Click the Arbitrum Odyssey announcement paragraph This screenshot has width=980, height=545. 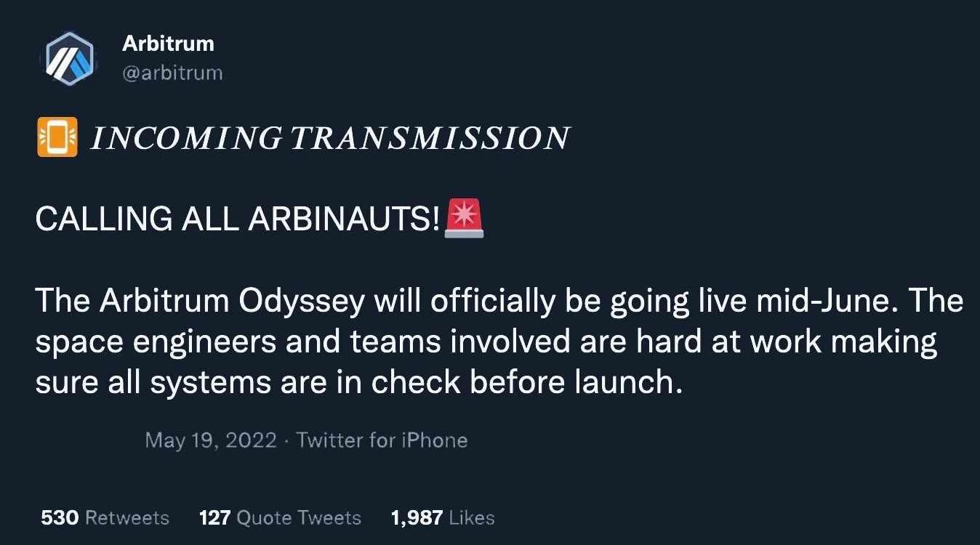(499, 342)
